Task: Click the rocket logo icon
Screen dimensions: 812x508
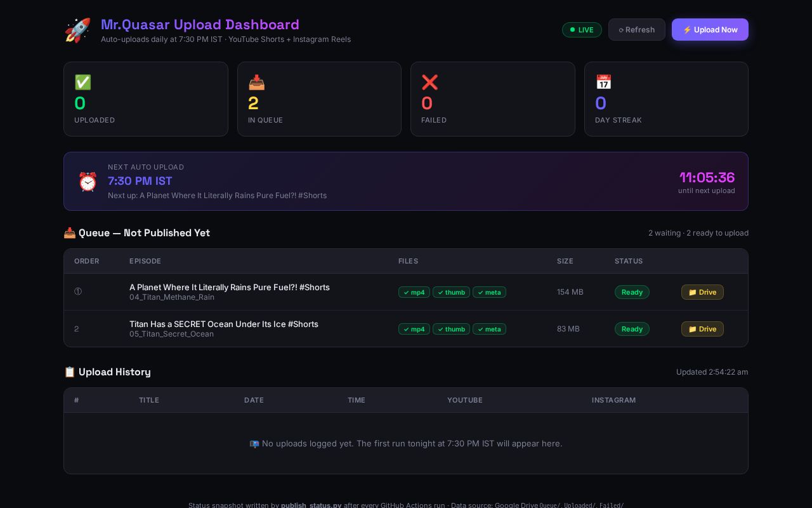Action: (77, 30)
